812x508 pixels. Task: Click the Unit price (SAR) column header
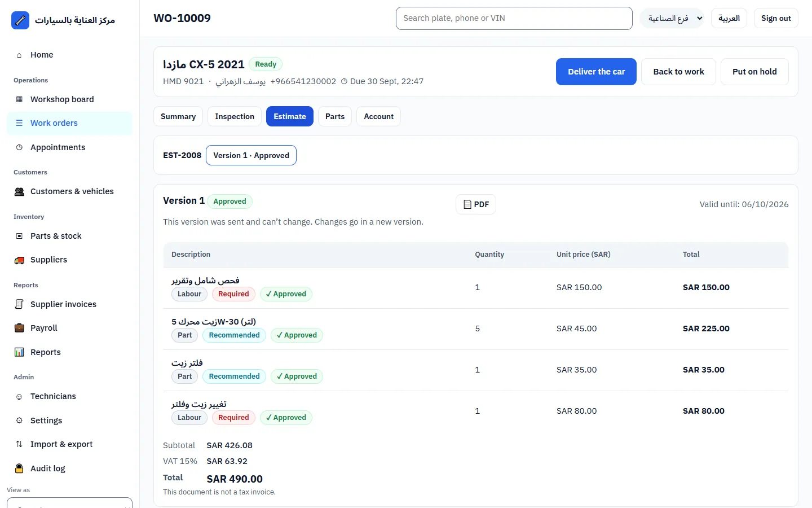584,255
